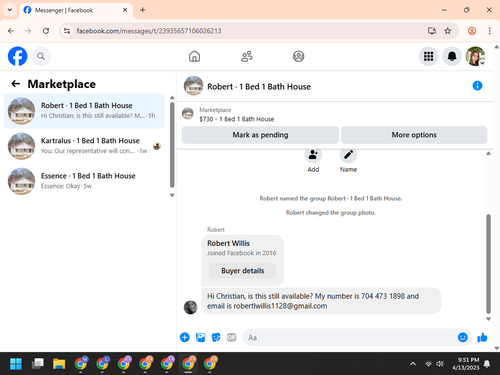Open the site information icon in address bar

67,31
